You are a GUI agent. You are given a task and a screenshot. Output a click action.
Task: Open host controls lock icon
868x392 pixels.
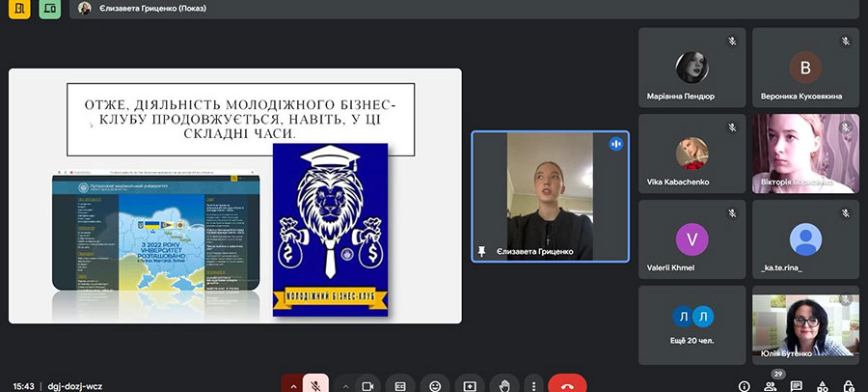(x=849, y=386)
